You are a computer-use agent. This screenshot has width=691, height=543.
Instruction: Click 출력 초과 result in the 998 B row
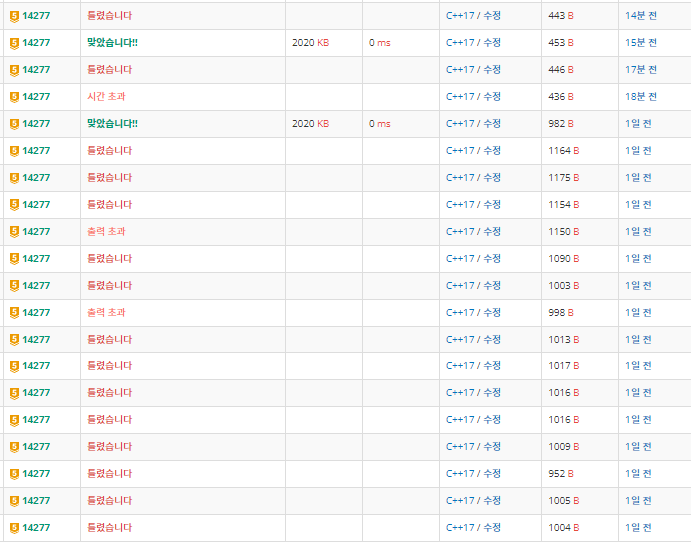pyautogui.click(x=106, y=312)
